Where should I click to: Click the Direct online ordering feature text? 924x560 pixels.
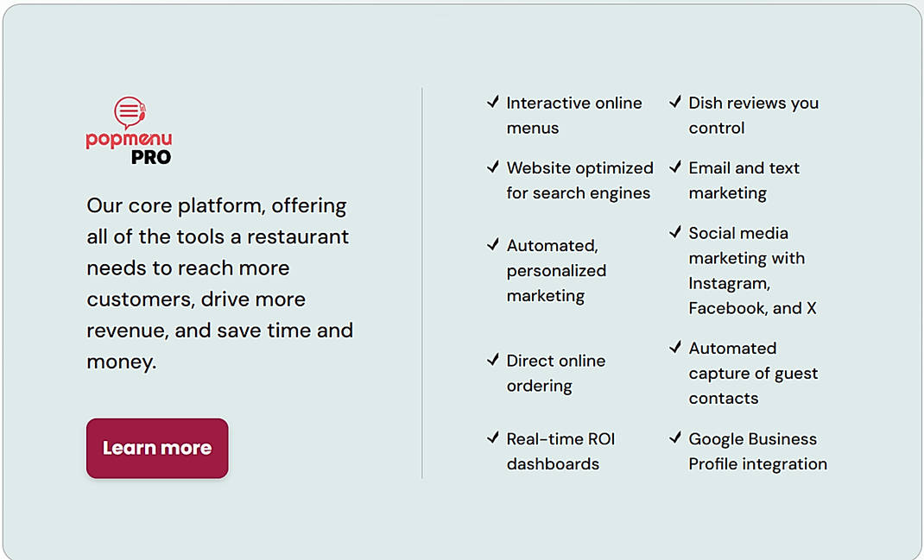coord(556,373)
